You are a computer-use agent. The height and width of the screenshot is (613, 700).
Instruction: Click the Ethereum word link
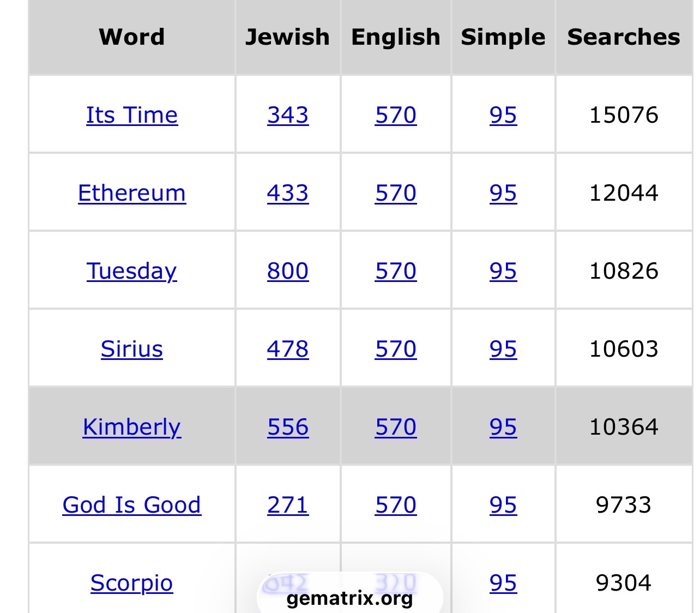tap(132, 193)
